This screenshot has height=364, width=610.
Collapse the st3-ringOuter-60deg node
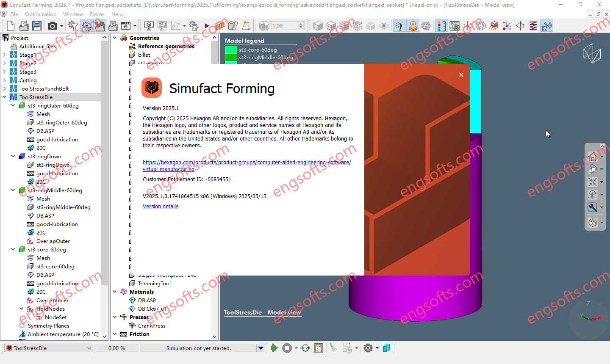pyautogui.click(x=13, y=105)
